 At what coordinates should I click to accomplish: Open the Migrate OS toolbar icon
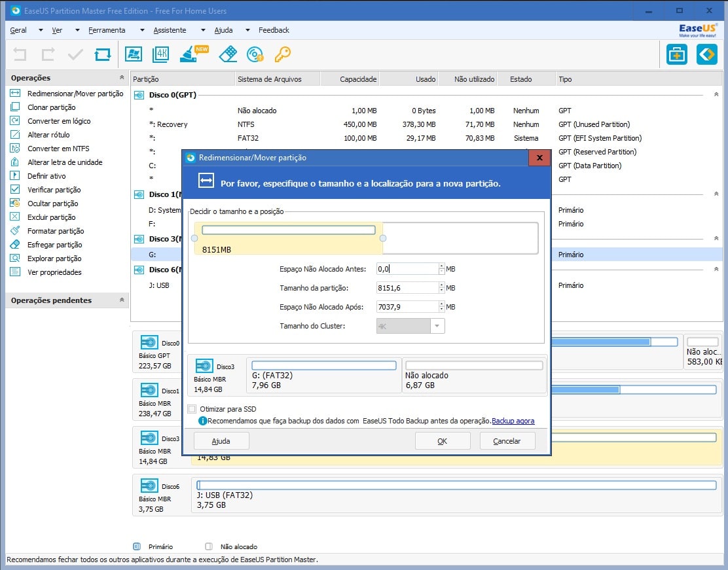pyautogui.click(x=134, y=54)
